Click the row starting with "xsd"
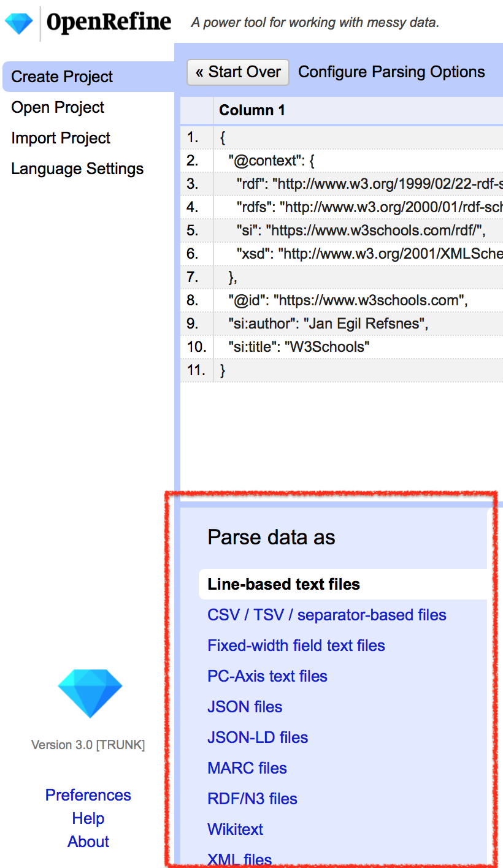Viewport: 503px width, 868px height. coord(342,254)
